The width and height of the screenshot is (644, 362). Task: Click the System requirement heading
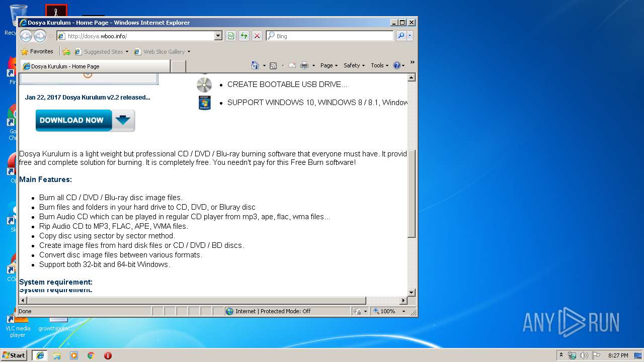[x=56, y=282]
